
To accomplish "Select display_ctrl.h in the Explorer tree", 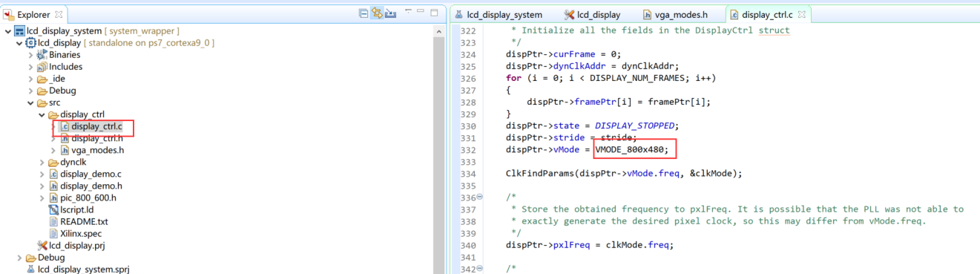I will click(97, 138).
